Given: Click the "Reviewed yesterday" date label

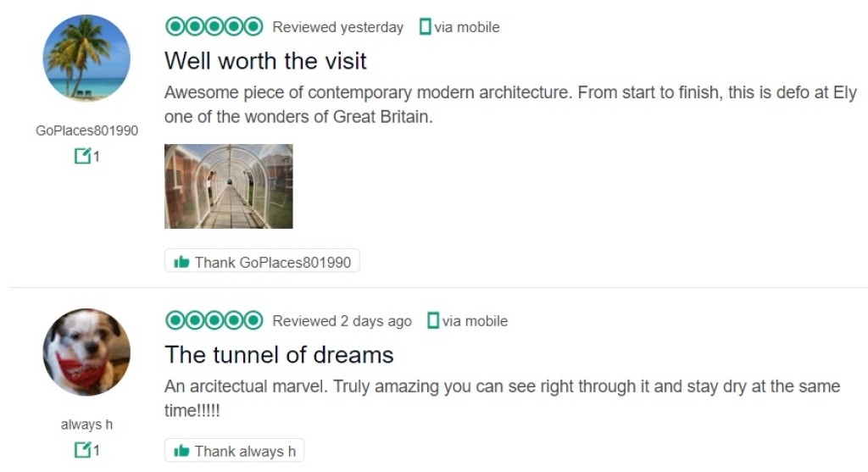Looking at the screenshot, I should (x=337, y=27).
